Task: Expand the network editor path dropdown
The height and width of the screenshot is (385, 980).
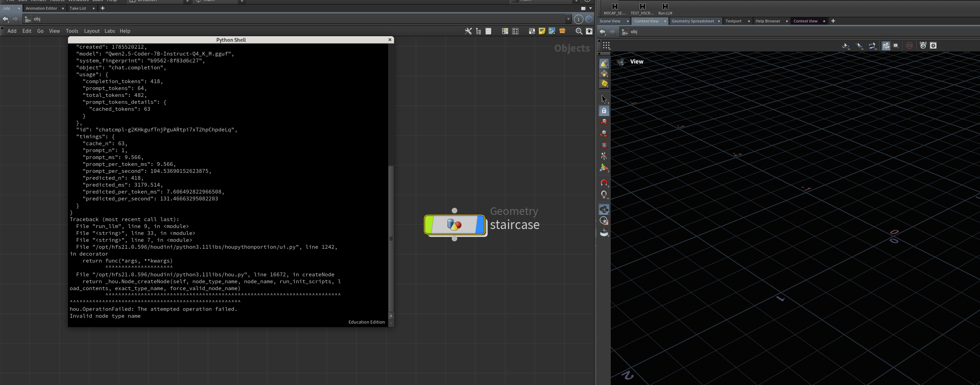Action: [x=568, y=19]
